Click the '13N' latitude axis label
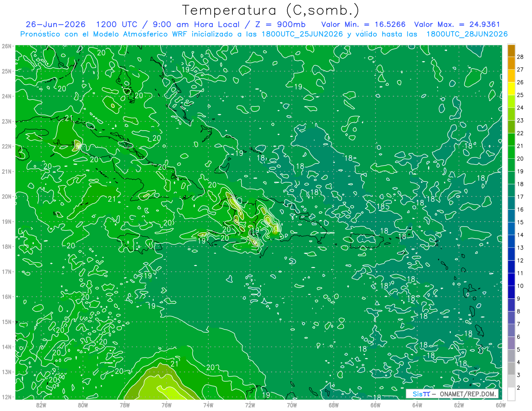Screen dimensions: 532x411 click(6, 372)
